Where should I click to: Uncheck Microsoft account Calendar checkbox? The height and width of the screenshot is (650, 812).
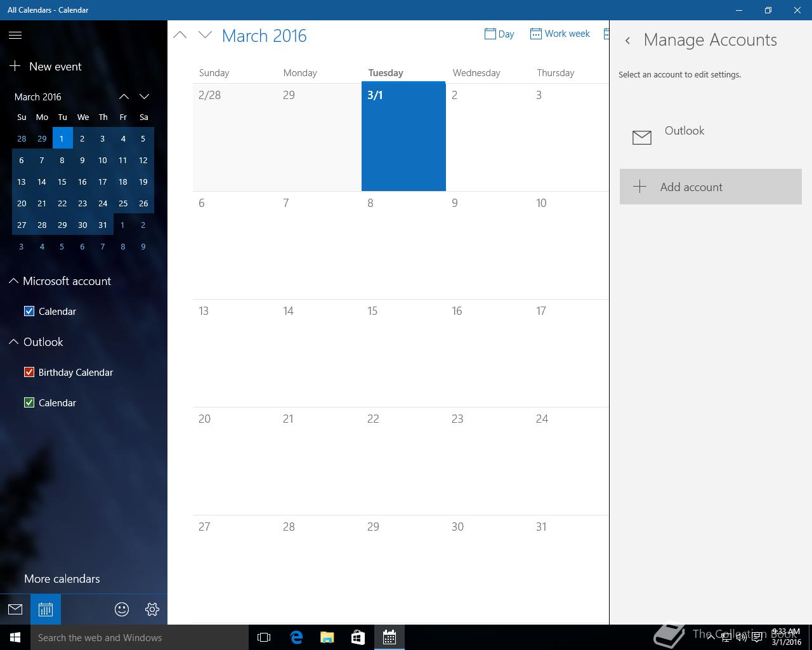29,311
